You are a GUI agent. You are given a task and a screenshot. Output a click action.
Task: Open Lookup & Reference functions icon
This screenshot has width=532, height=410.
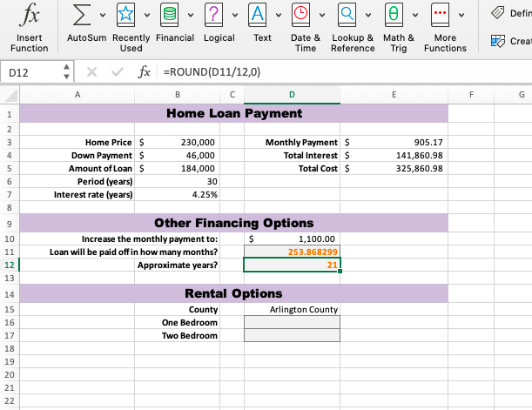tap(347, 15)
